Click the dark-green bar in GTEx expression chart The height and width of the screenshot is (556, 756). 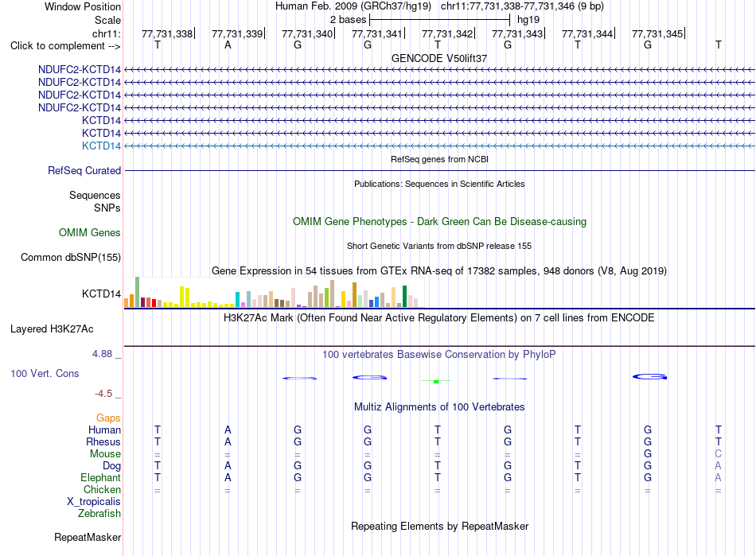click(405, 297)
